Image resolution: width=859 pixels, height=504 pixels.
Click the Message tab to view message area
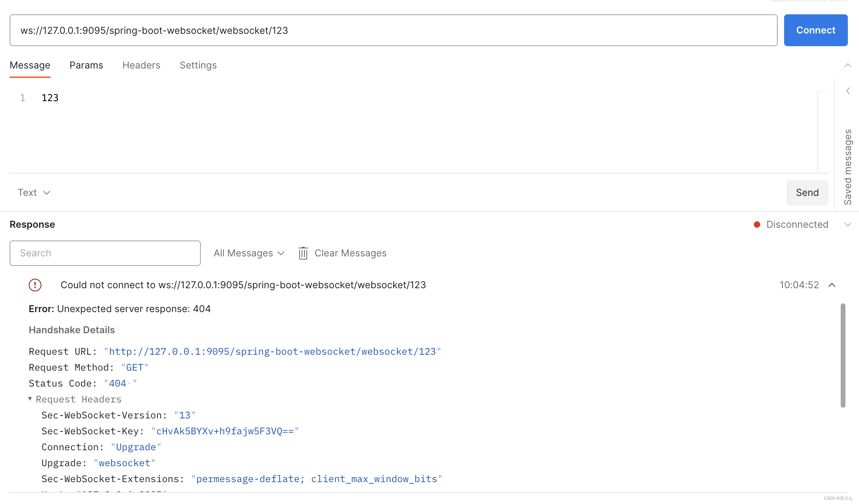(x=30, y=65)
